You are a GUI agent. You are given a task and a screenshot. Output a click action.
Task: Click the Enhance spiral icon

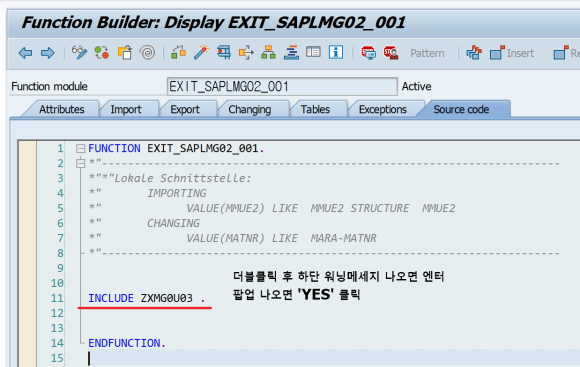point(147,53)
